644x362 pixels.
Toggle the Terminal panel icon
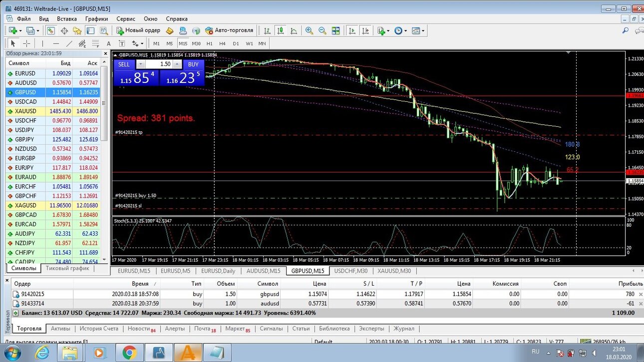point(90,30)
